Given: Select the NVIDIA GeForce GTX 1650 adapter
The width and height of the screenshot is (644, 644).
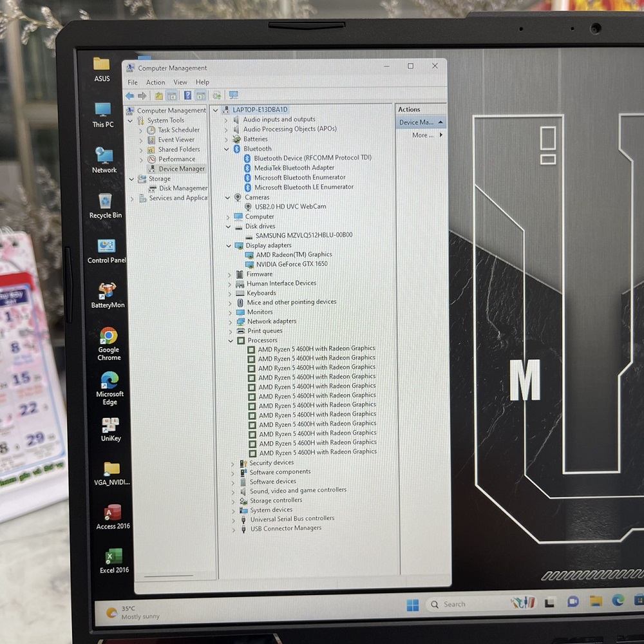Looking at the screenshot, I should pyautogui.click(x=292, y=264).
